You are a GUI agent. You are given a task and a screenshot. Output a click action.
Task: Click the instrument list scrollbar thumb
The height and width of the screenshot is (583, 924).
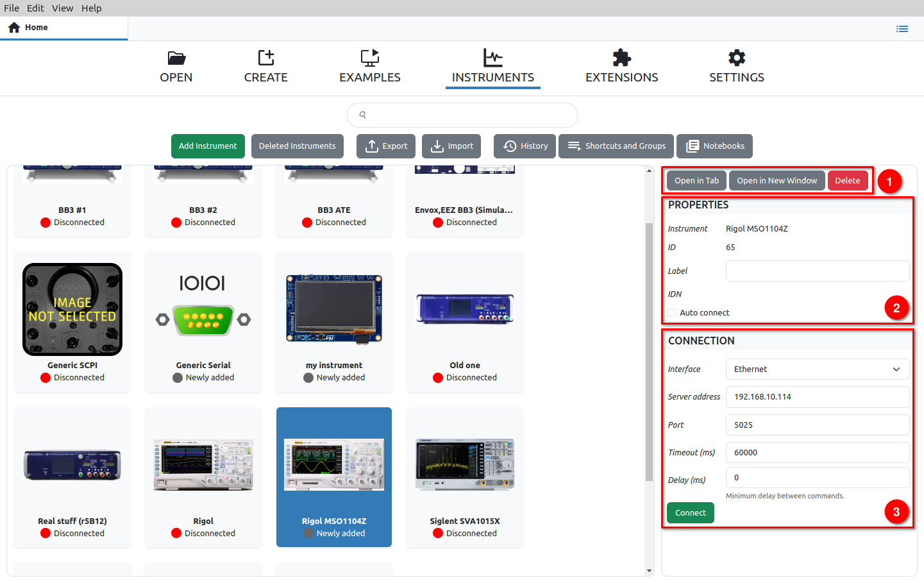point(649,351)
